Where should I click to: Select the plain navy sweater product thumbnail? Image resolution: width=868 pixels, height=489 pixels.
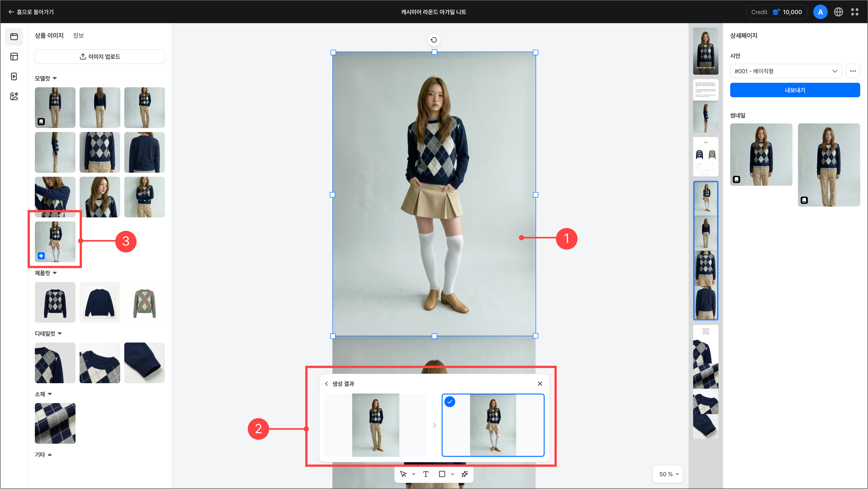[100, 302]
